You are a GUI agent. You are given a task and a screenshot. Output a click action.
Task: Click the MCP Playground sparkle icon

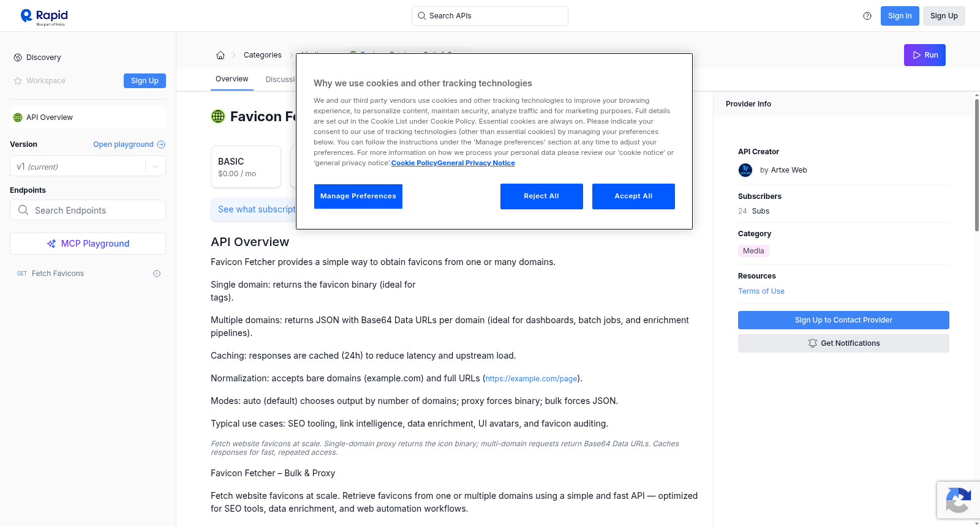[x=51, y=244]
